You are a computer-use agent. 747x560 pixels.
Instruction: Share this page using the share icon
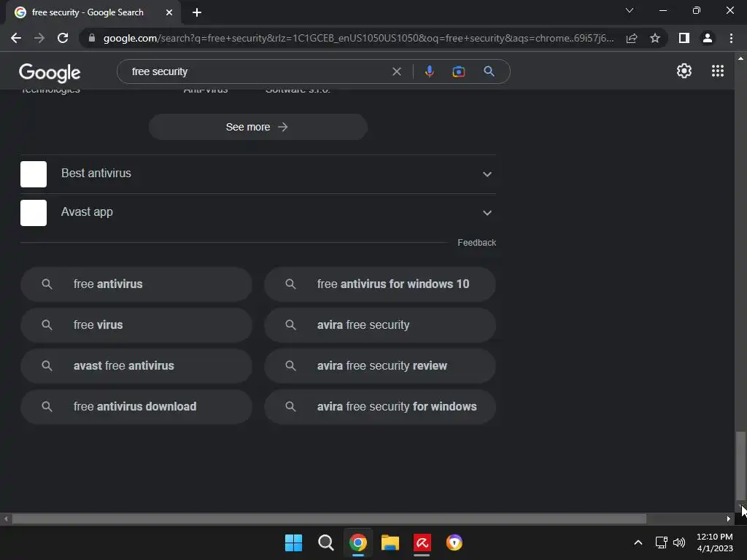(632, 38)
